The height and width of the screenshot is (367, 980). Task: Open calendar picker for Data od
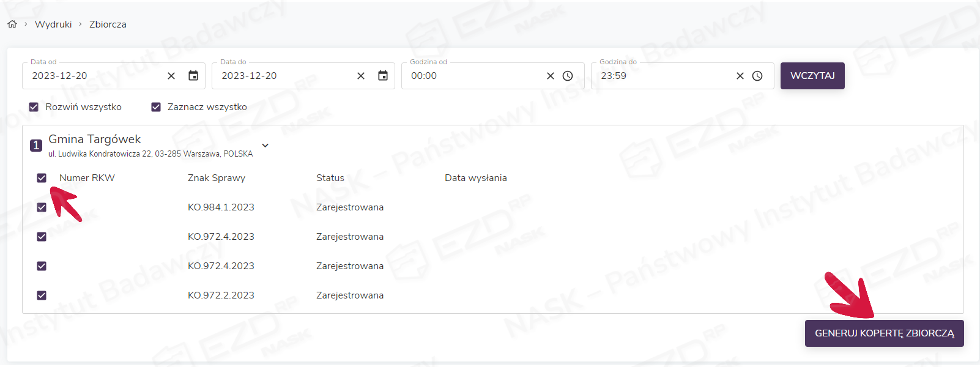(x=193, y=76)
